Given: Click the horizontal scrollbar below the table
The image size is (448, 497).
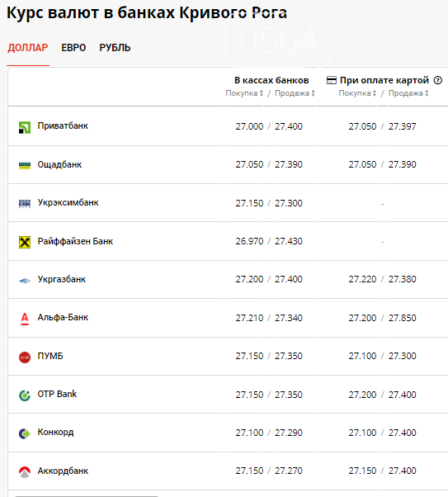Looking at the screenshot, I should click(x=86, y=496).
